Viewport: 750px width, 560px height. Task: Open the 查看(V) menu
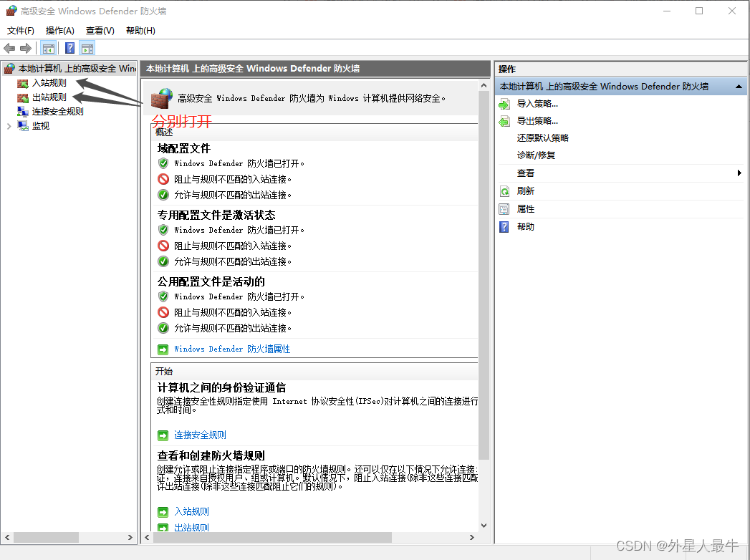point(100,31)
